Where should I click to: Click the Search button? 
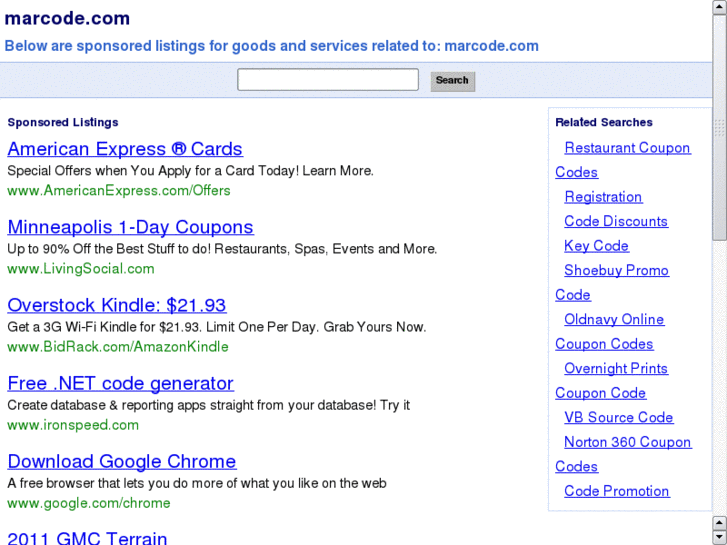453,81
